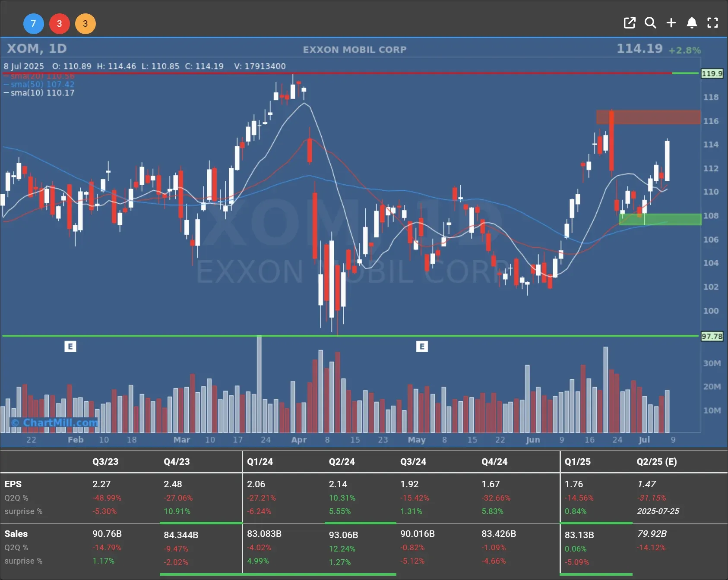Click the EPS row label
728x580 pixels.
coord(13,484)
